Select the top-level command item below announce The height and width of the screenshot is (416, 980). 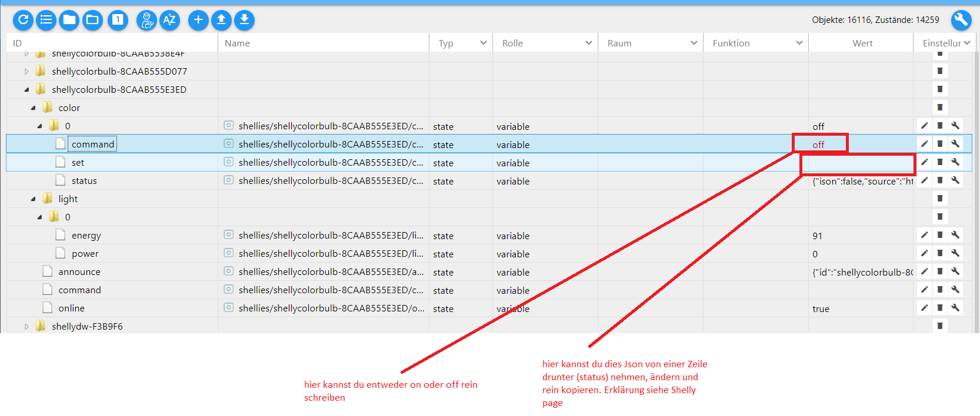point(80,290)
